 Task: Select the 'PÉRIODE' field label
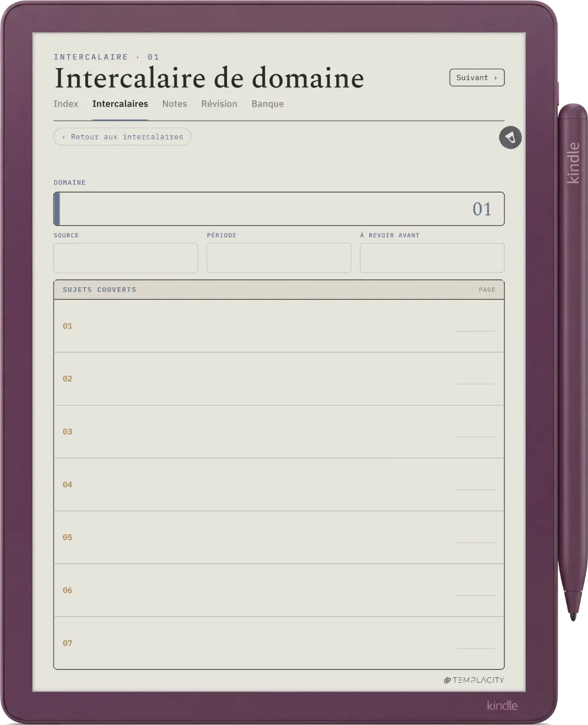coord(222,235)
